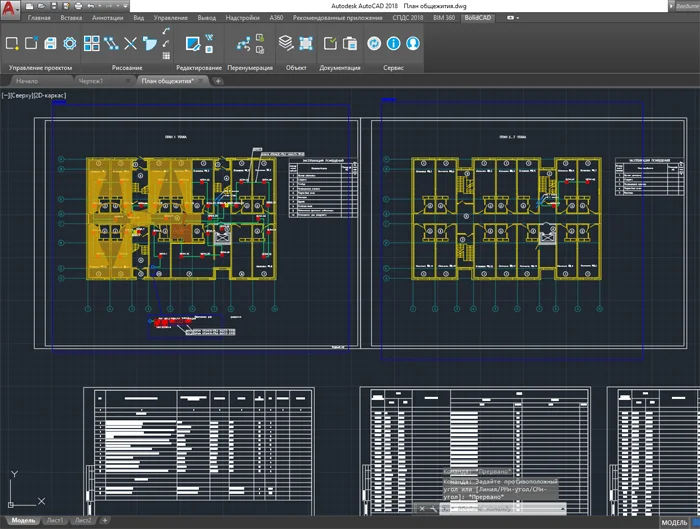700x529 pixels.
Task: Toggle the МОДЕЛЬ status bar button
Action: pyautogui.click(x=675, y=522)
